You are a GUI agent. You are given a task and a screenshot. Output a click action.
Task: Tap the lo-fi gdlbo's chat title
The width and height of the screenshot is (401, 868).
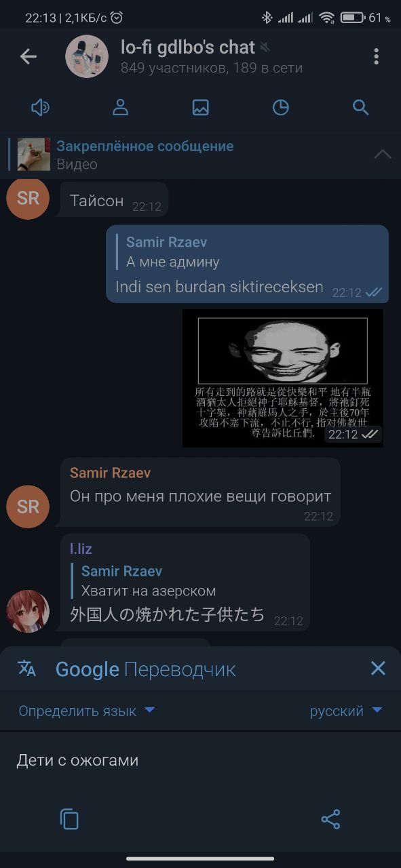click(x=188, y=47)
